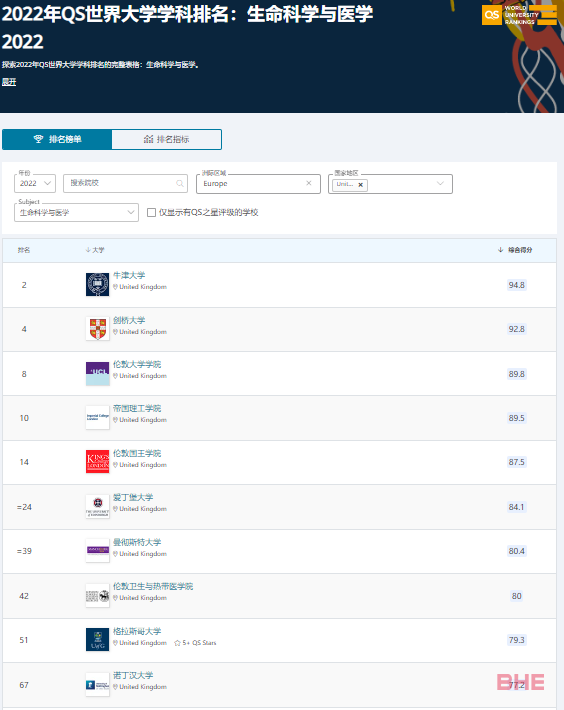Click the Cambridge University shield logo

click(x=98, y=329)
